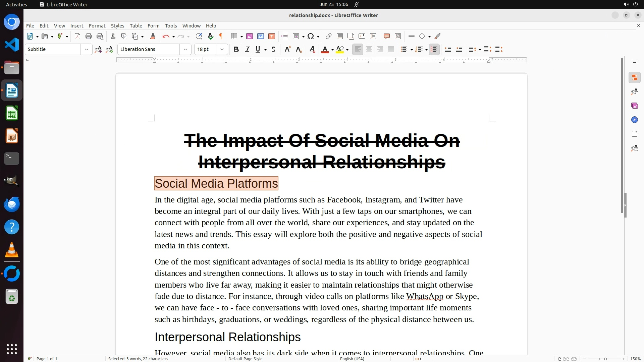Click the zoom slider in status bar
The image size is (644, 362).
point(605,359)
